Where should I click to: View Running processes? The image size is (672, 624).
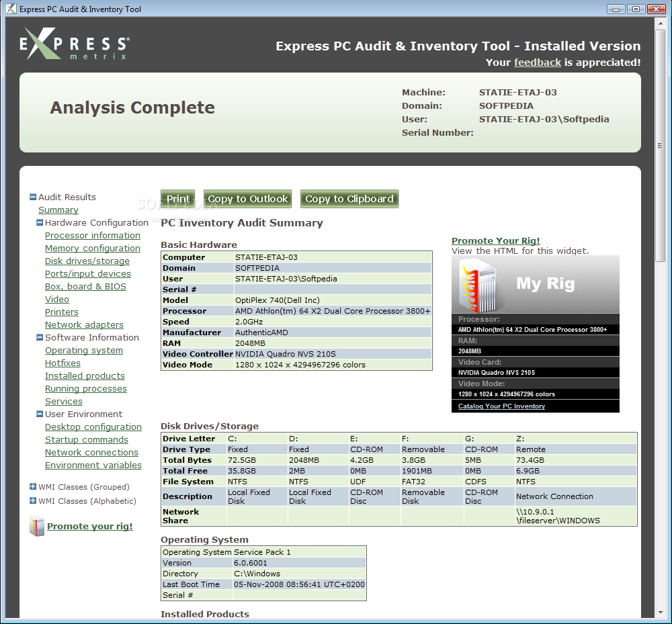tap(86, 389)
